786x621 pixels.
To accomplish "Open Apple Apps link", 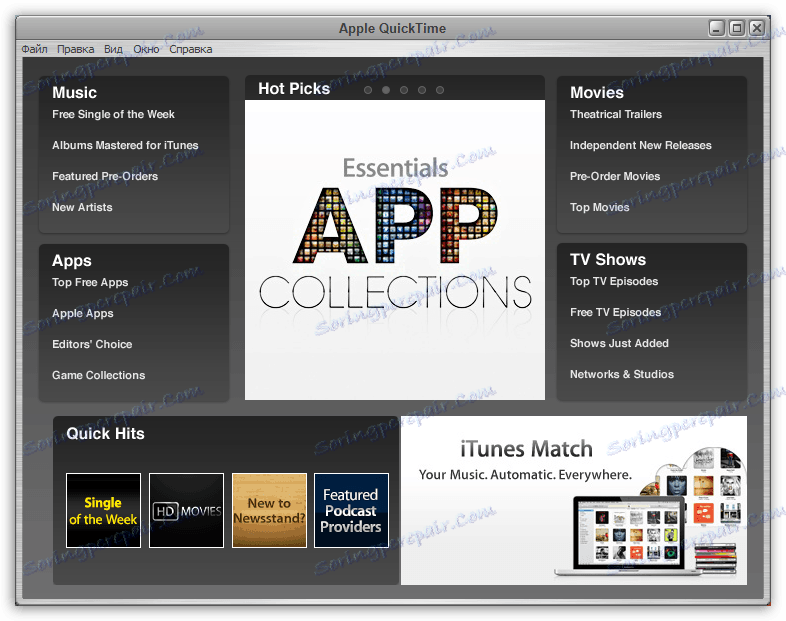I will (x=83, y=314).
